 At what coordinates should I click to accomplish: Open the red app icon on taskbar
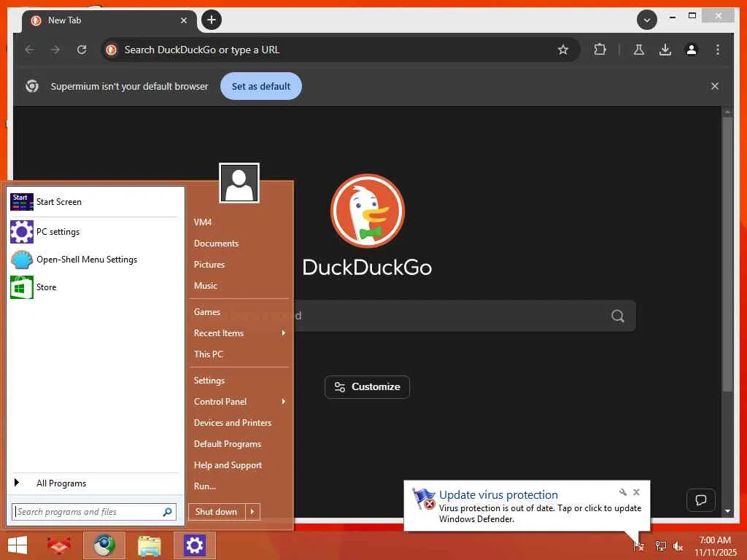coord(58,545)
